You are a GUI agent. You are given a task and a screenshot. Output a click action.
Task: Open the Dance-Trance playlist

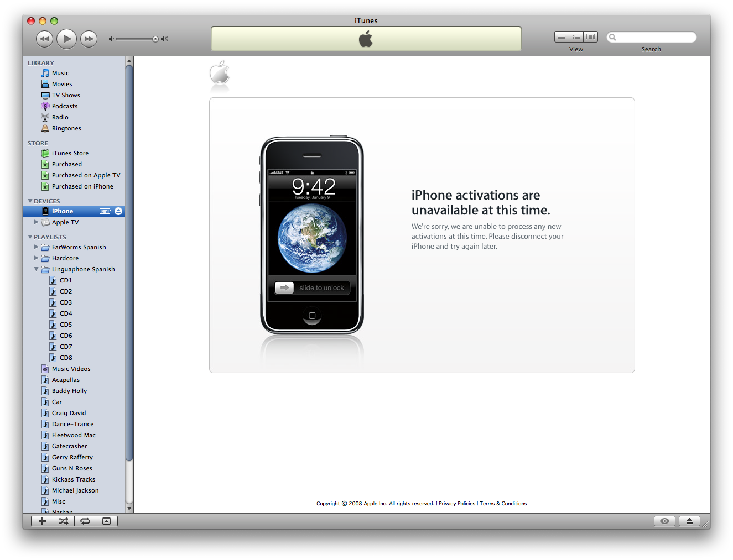[74, 424]
